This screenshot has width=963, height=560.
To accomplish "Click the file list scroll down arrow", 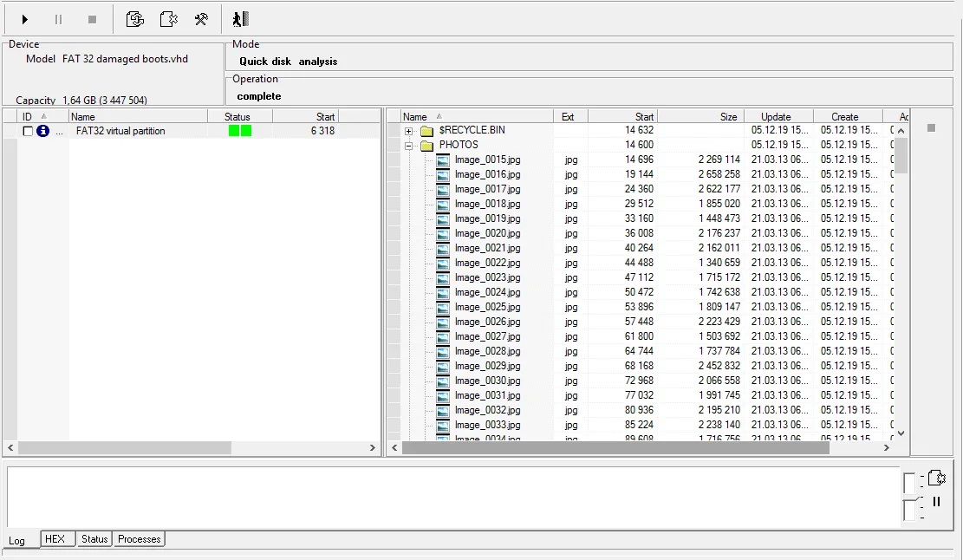I will click(x=901, y=433).
